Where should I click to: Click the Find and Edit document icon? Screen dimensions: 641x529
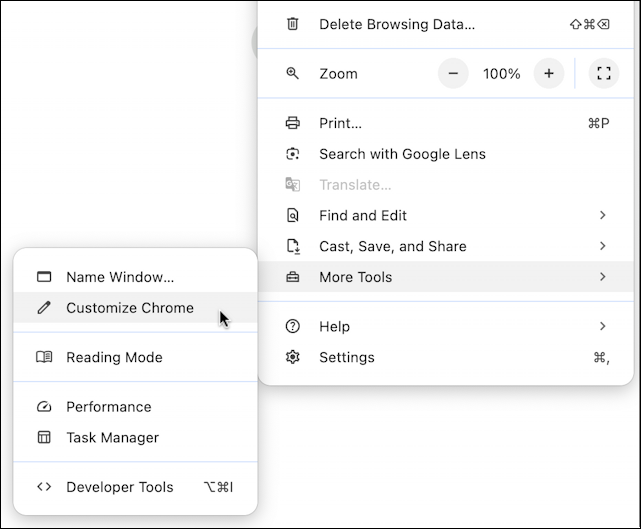[x=292, y=215]
